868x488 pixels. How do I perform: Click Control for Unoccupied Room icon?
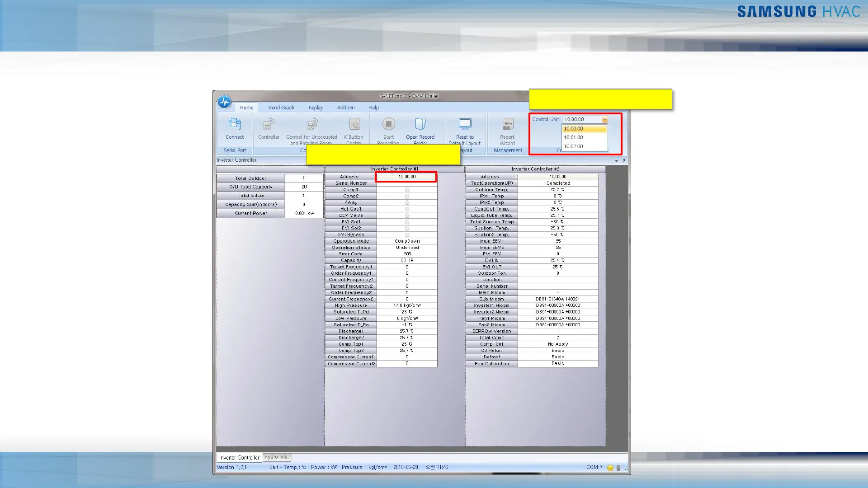[x=312, y=125]
